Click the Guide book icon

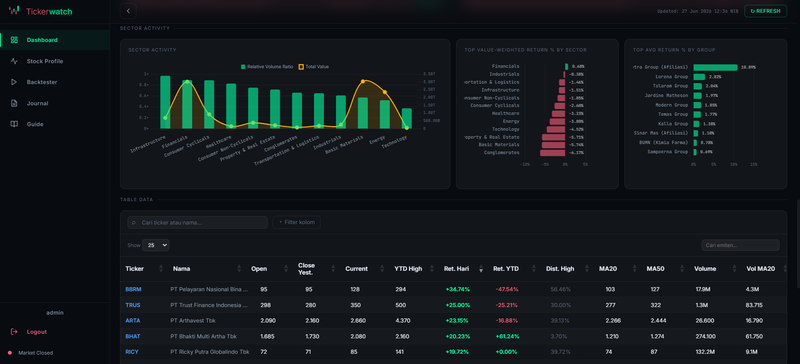coord(14,124)
